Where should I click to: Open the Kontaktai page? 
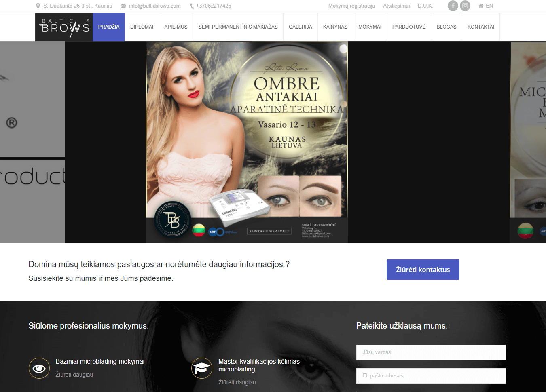(x=481, y=27)
